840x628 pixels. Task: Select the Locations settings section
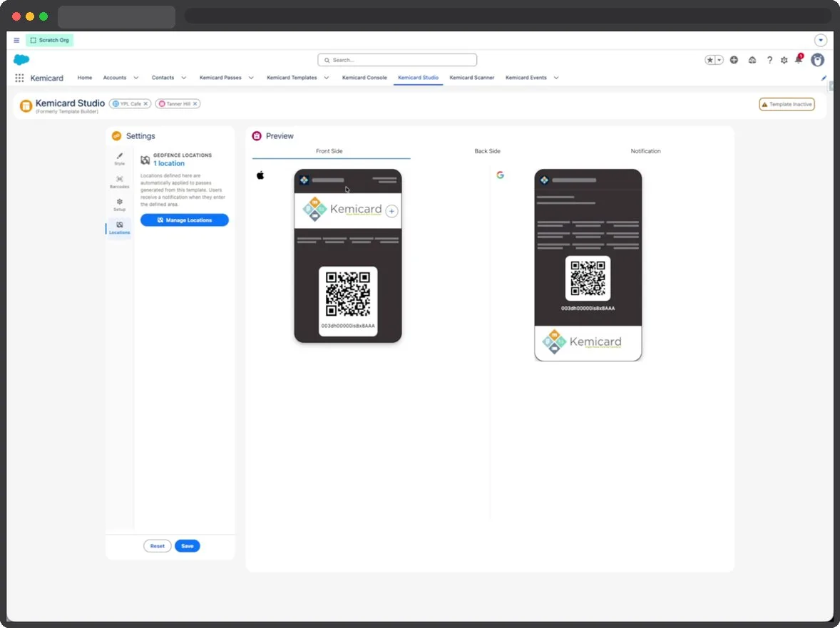click(120, 227)
